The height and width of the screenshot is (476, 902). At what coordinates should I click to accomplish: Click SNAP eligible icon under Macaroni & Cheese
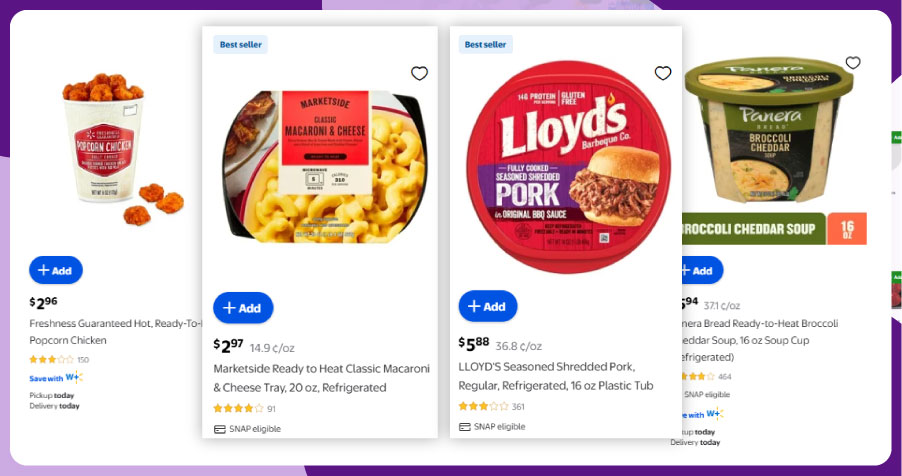[x=220, y=429]
